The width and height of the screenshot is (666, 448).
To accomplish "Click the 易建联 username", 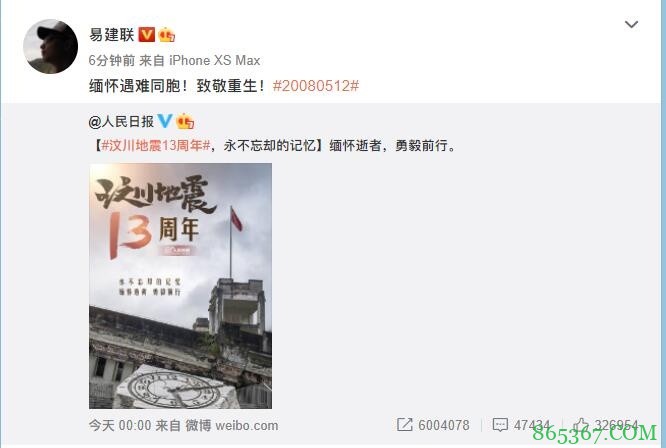I will pos(112,35).
